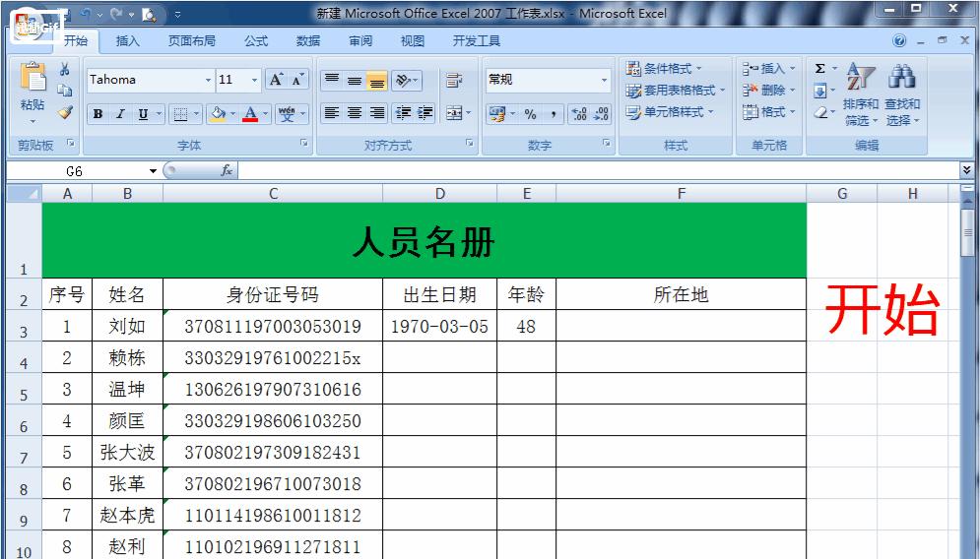This screenshot has width=980, height=559.
Task: Click Merge and Center icon
Action: coord(454,113)
